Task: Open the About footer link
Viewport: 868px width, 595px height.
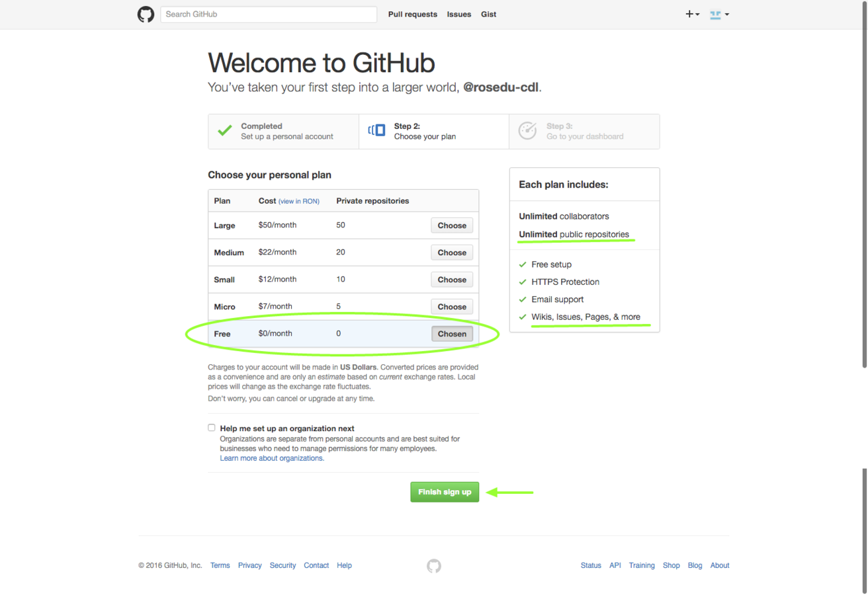Action: [x=720, y=565]
